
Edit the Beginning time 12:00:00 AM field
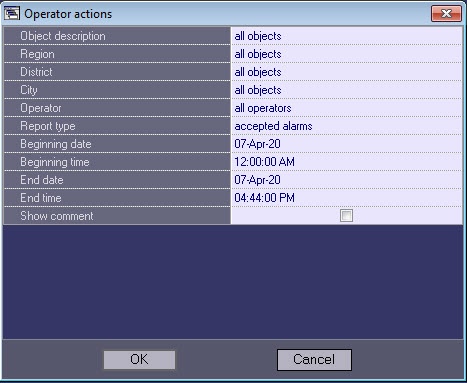pos(346,162)
